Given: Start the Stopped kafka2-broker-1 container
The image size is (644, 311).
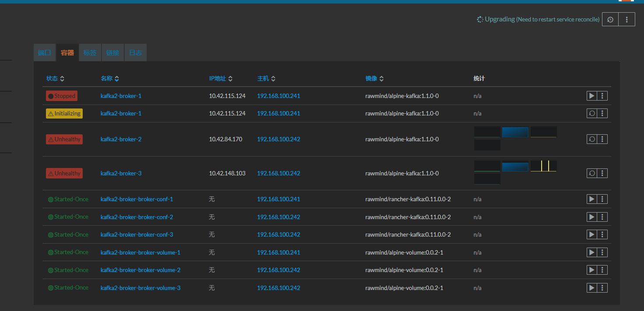Looking at the screenshot, I should pos(591,96).
